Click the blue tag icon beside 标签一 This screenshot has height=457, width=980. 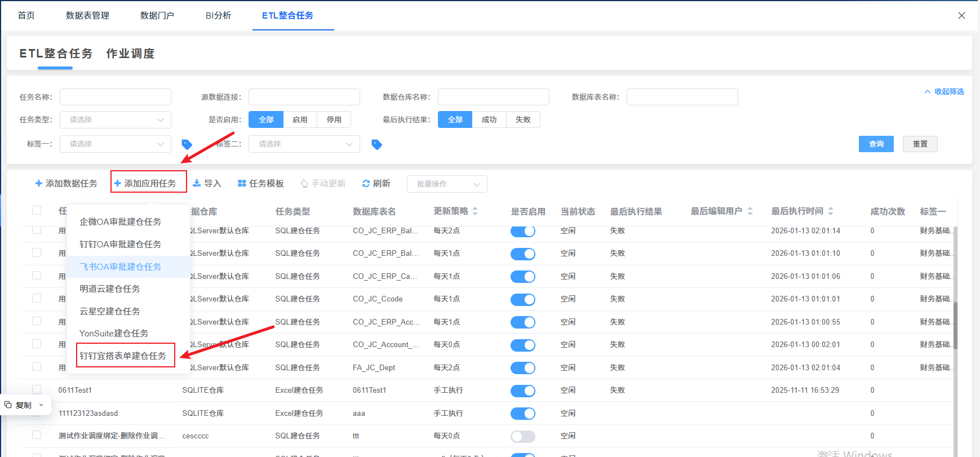pos(187,144)
